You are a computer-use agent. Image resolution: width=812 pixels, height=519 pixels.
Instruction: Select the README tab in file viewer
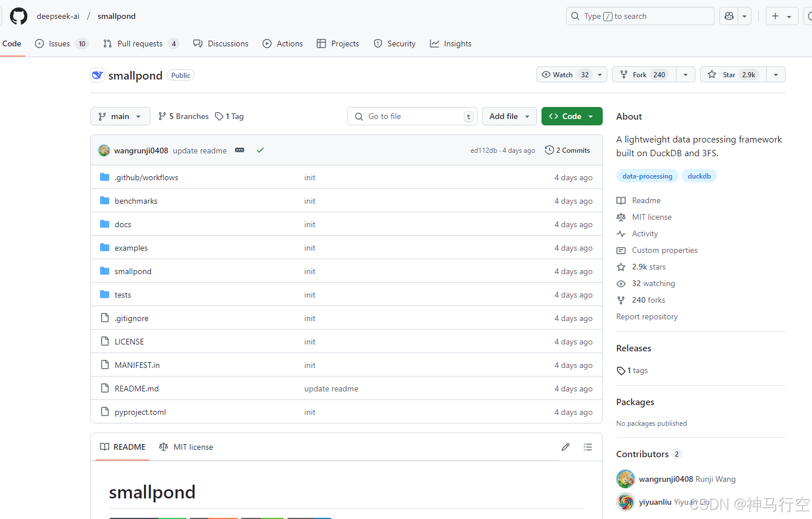click(122, 447)
